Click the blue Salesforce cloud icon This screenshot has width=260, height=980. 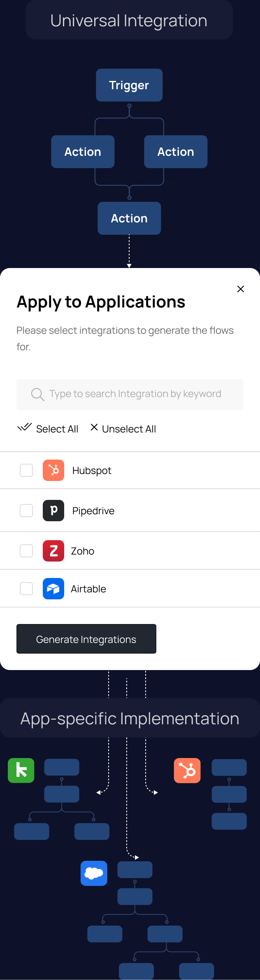coord(94,873)
